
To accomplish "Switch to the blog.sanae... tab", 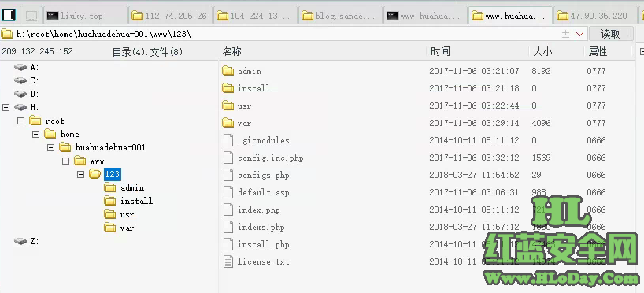I will coord(340,16).
